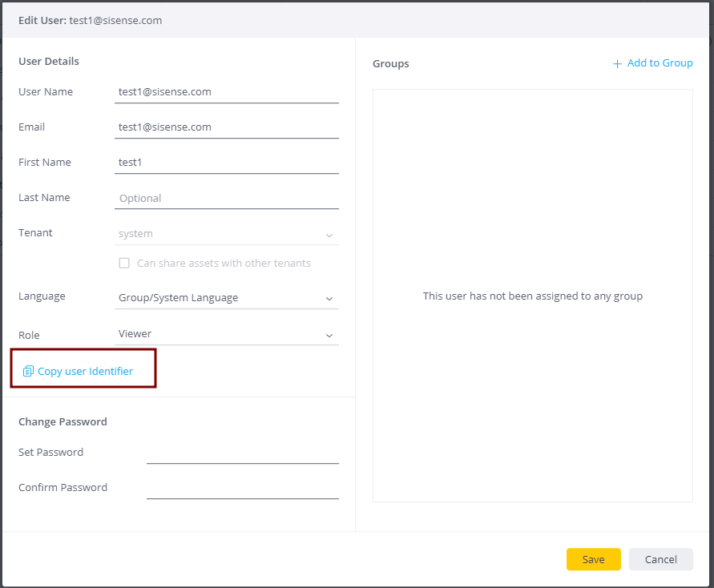Click into the Email text field

click(x=226, y=127)
